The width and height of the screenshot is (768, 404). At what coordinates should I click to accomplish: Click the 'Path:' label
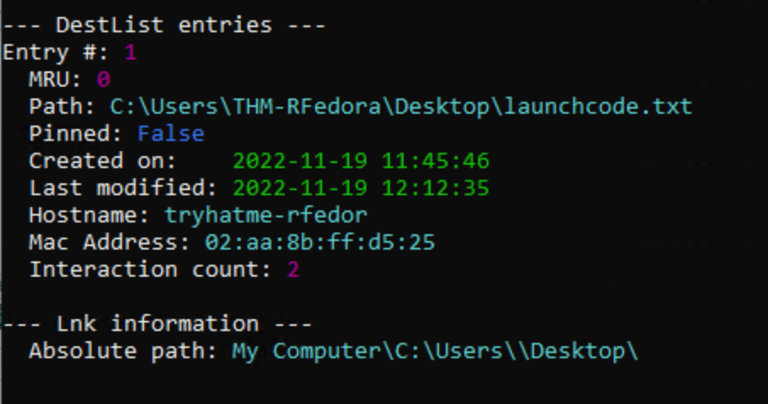62,106
